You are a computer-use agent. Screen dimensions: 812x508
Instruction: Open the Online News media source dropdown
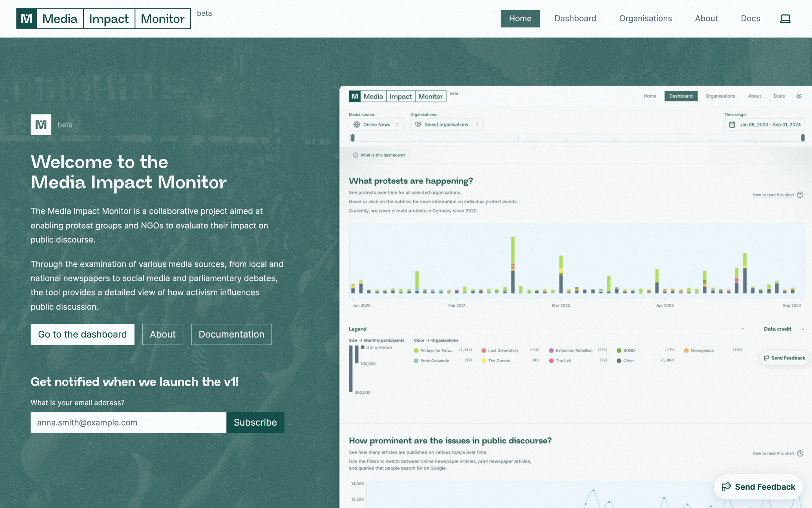tap(376, 125)
